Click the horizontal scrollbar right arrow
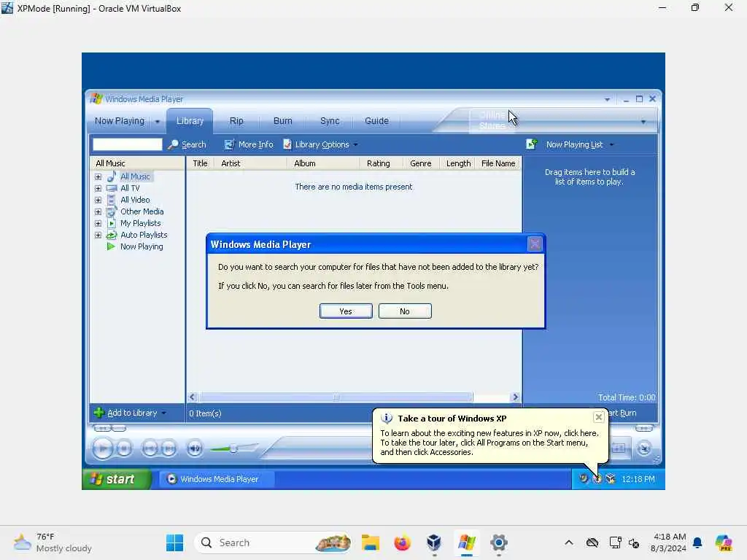Image resolution: width=747 pixels, height=560 pixels. (x=515, y=397)
